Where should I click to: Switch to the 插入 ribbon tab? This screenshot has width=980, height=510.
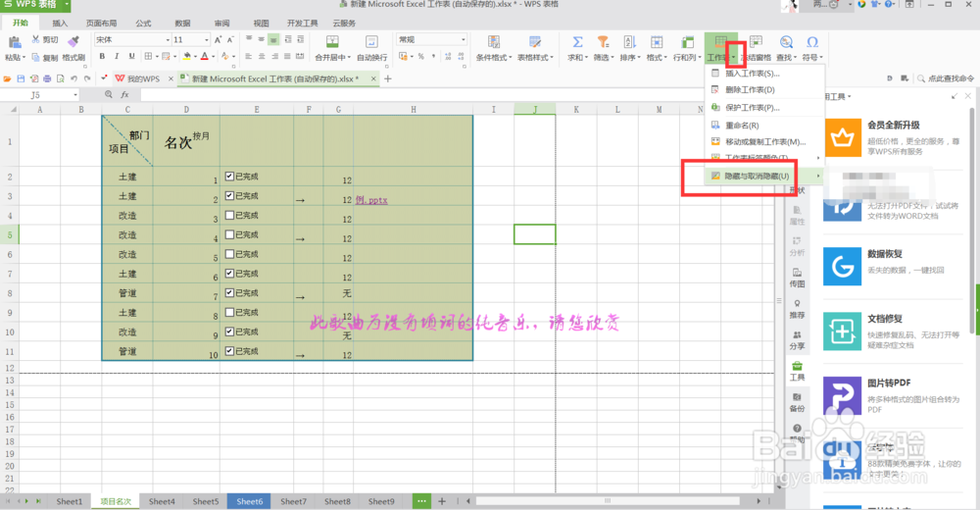point(60,24)
